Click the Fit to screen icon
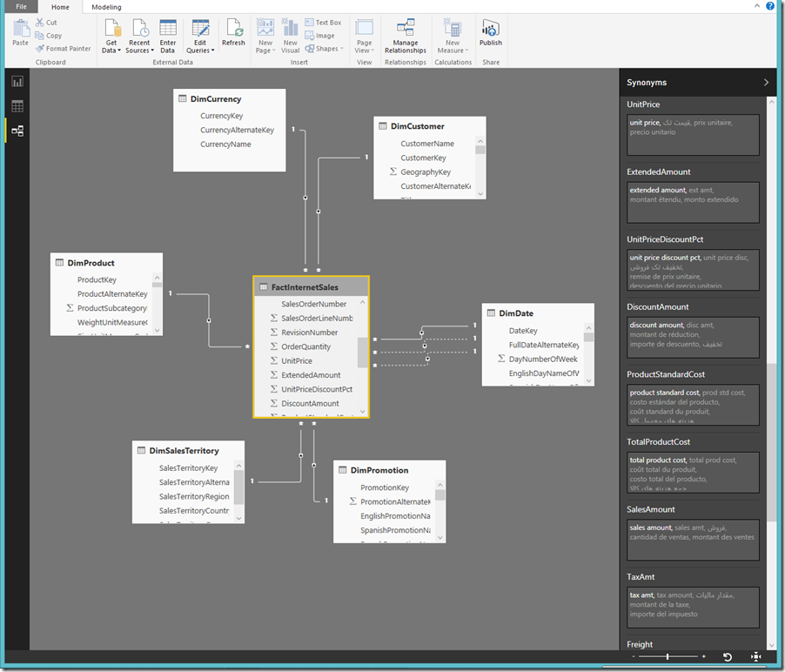The image size is (785, 672). 756,656
